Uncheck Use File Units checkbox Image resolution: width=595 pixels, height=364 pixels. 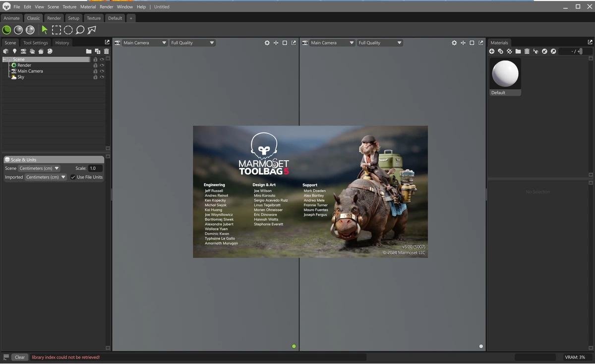pos(73,177)
